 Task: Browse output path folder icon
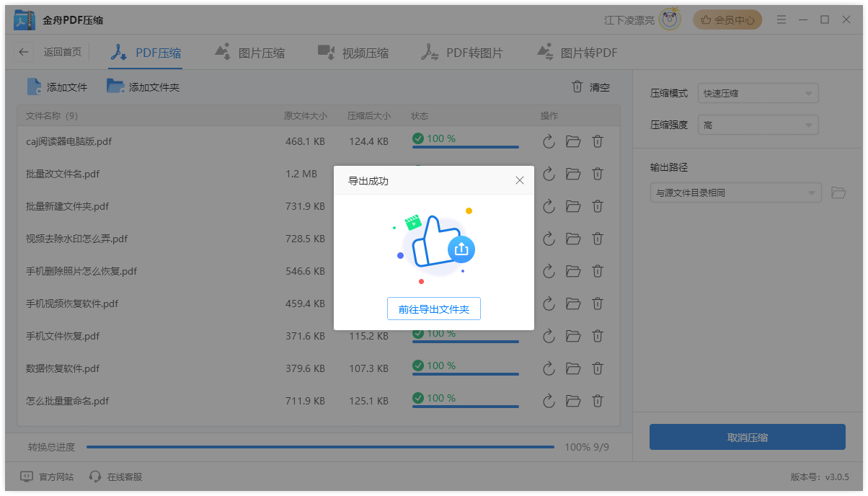[x=838, y=193]
